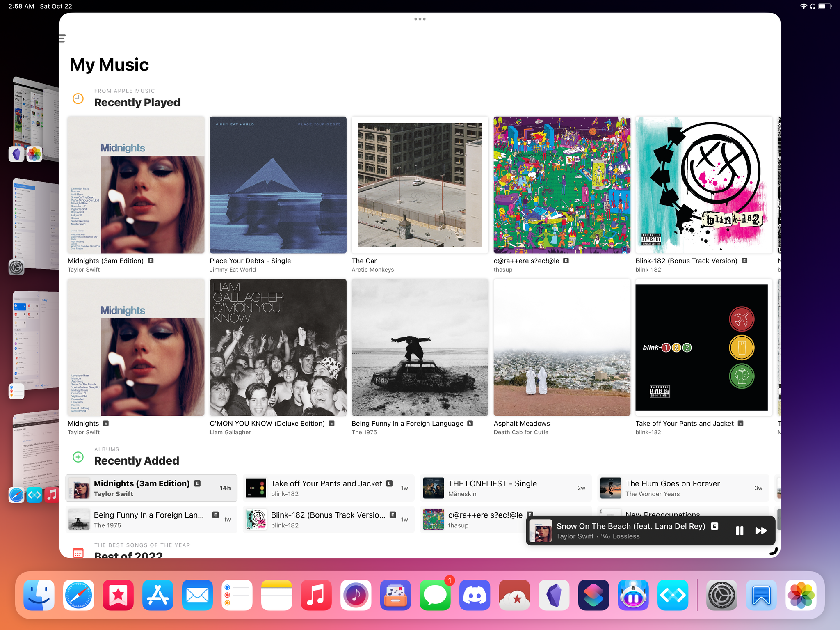Open Notes app in the dock

[x=277, y=595]
